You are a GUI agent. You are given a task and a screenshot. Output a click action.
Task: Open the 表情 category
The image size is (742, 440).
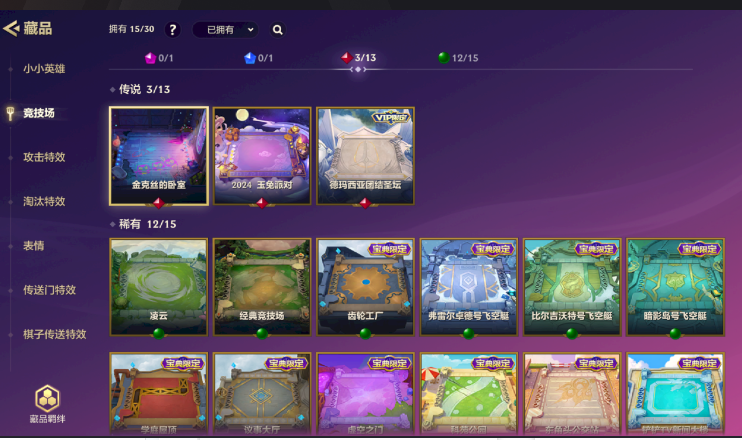coord(34,246)
